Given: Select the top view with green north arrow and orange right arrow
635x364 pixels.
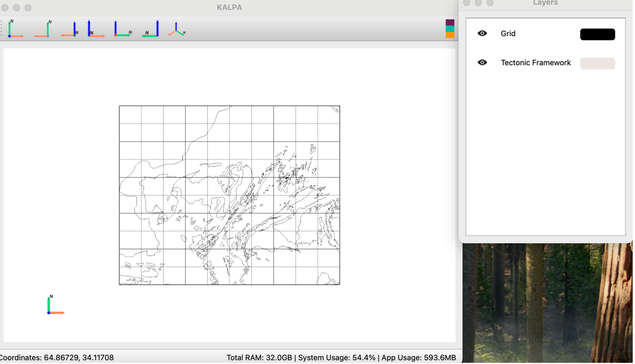Looking at the screenshot, I should 16,29.
